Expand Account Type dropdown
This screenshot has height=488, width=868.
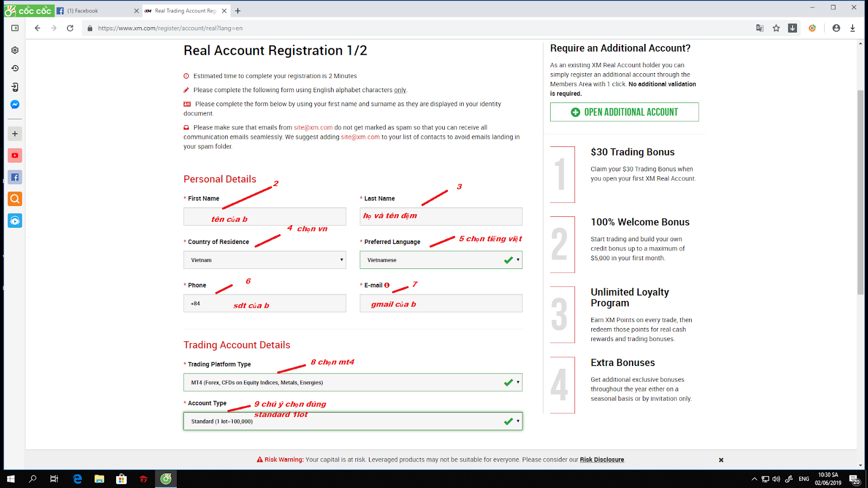[353, 421]
